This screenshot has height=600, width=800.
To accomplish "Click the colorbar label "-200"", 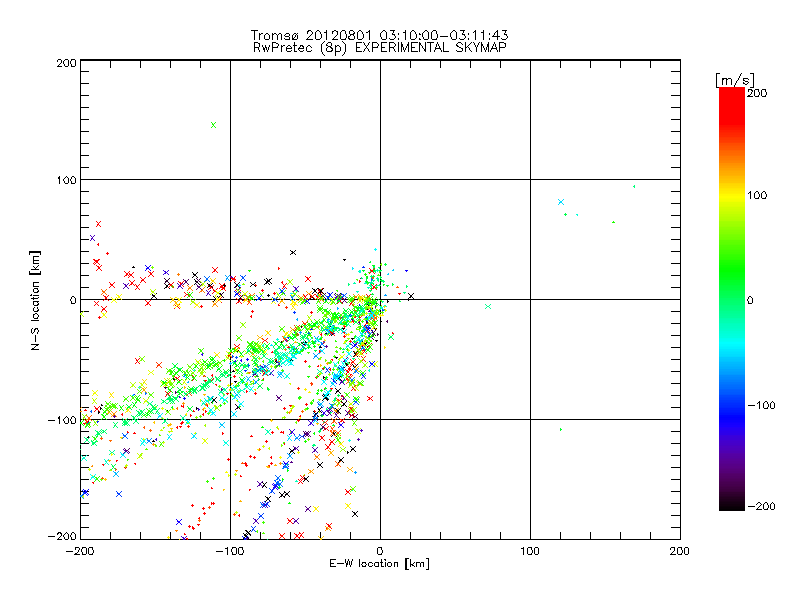I will coord(761,506).
